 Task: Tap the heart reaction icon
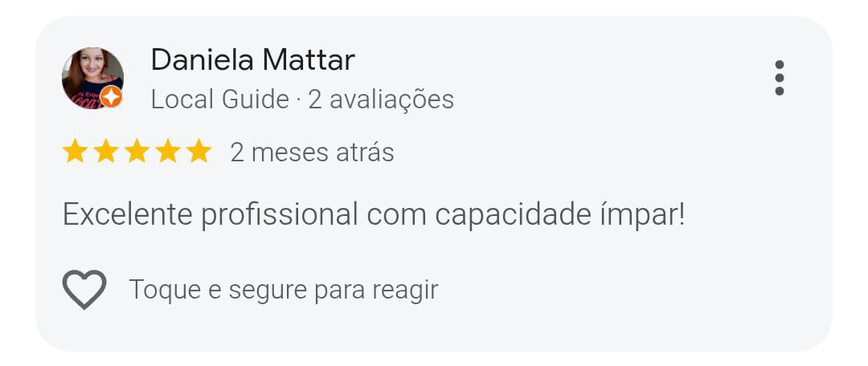point(84,290)
